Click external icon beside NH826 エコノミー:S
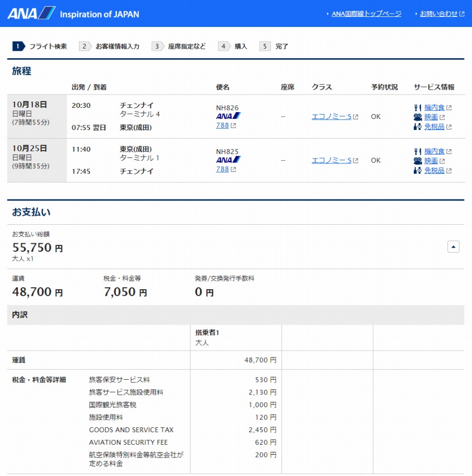 pos(356,117)
